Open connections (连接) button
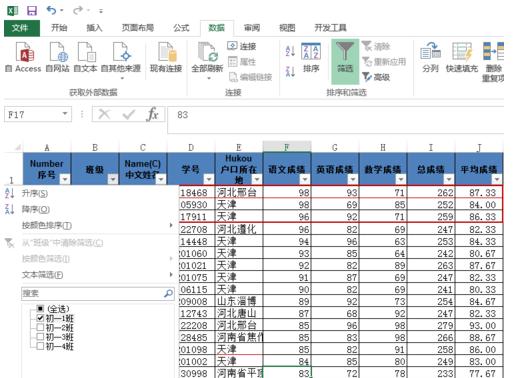Viewport: 518px width, 378px height. (242, 46)
